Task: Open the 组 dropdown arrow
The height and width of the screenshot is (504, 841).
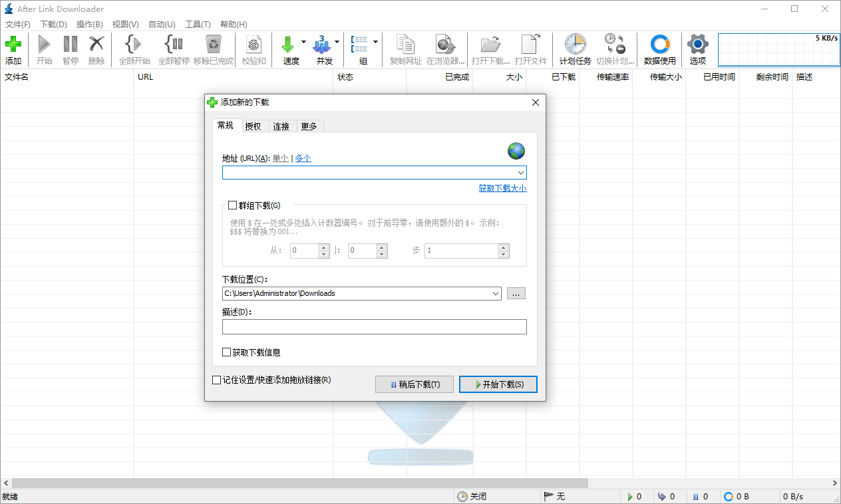Action: (x=375, y=41)
